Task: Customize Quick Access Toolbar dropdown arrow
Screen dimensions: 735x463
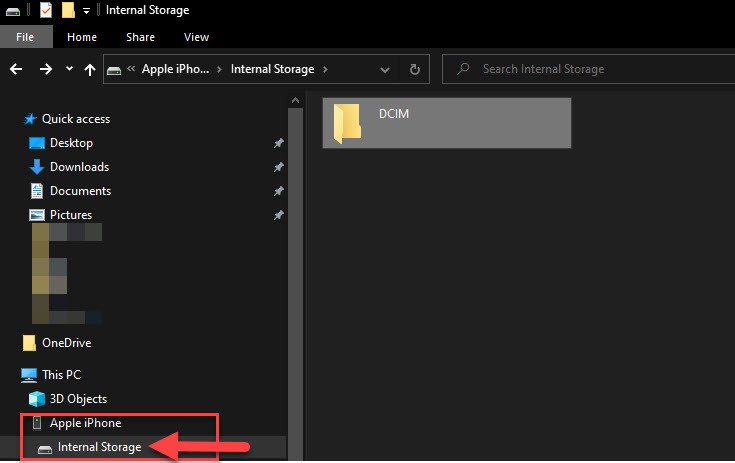Action: [x=86, y=11]
